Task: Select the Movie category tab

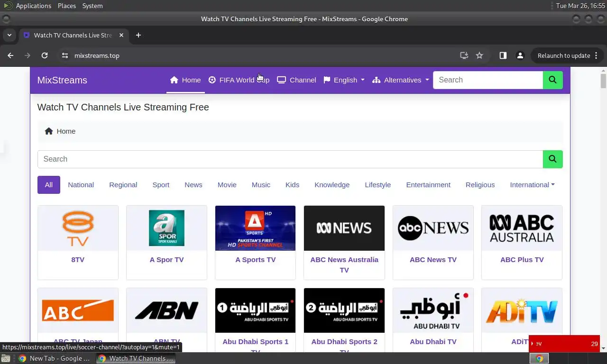Action: click(x=227, y=185)
